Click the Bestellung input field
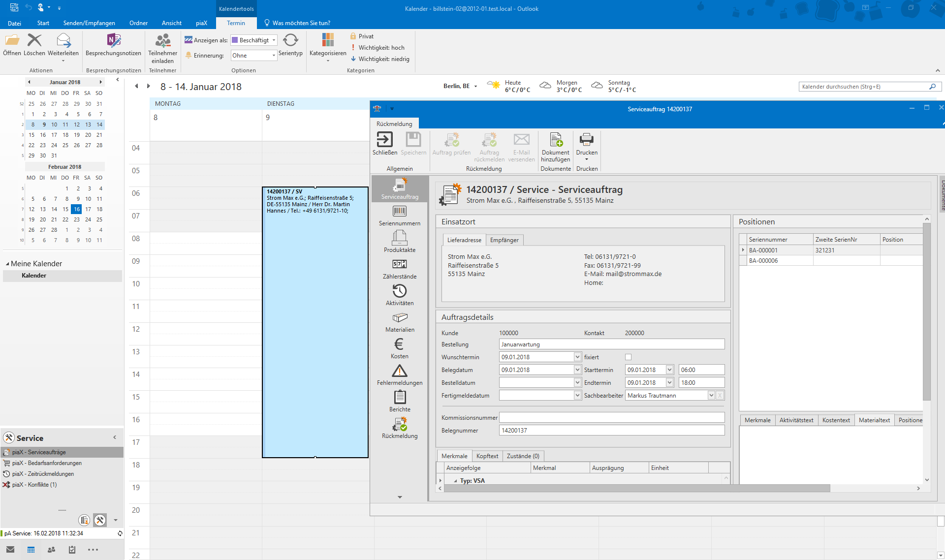945x560 pixels. (x=611, y=344)
